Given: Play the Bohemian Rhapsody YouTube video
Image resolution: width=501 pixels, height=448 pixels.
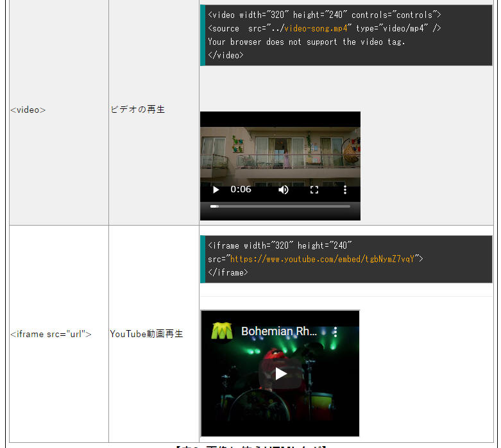Looking at the screenshot, I should (x=280, y=374).
